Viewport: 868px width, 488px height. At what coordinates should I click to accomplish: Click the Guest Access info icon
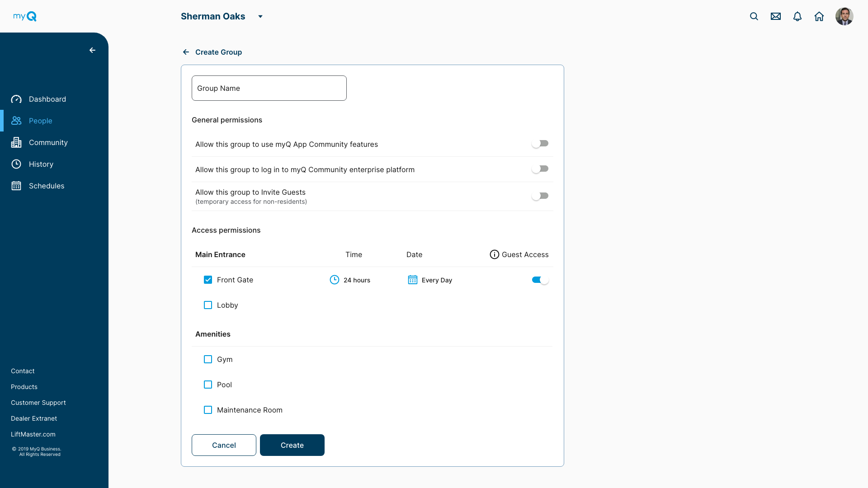point(494,254)
